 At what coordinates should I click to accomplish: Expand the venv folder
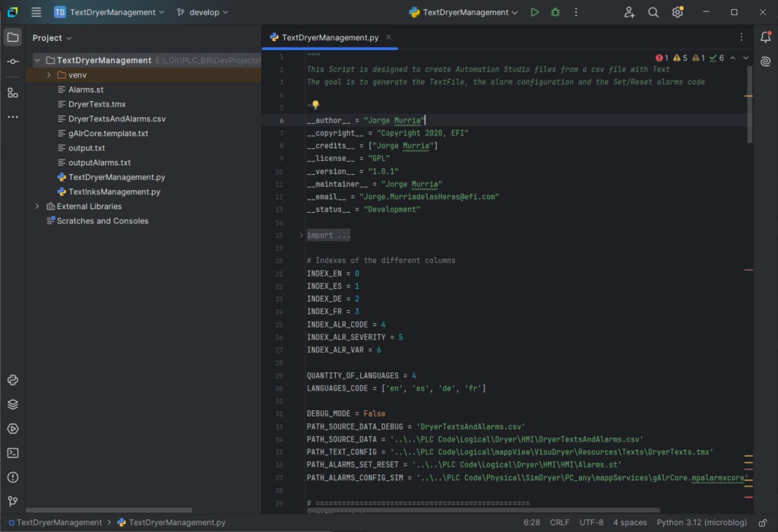49,75
